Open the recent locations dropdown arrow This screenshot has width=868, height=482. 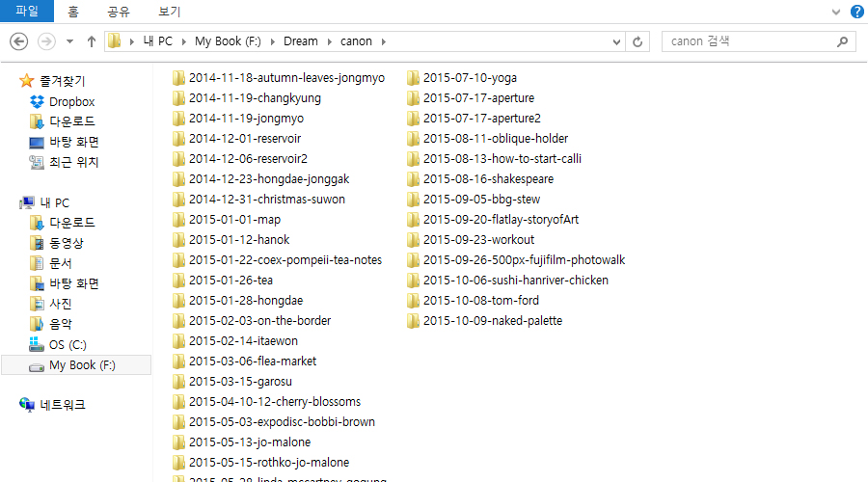[69, 41]
